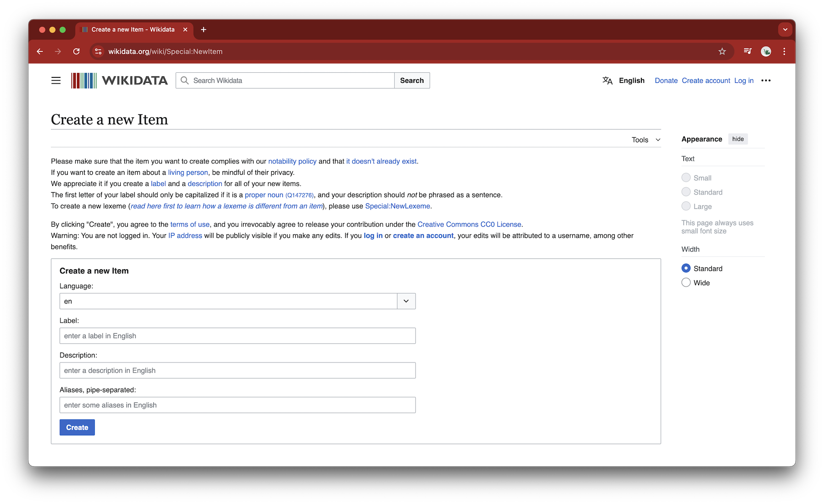
Task: Open a new browser tab
Action: tap(204, 30)
